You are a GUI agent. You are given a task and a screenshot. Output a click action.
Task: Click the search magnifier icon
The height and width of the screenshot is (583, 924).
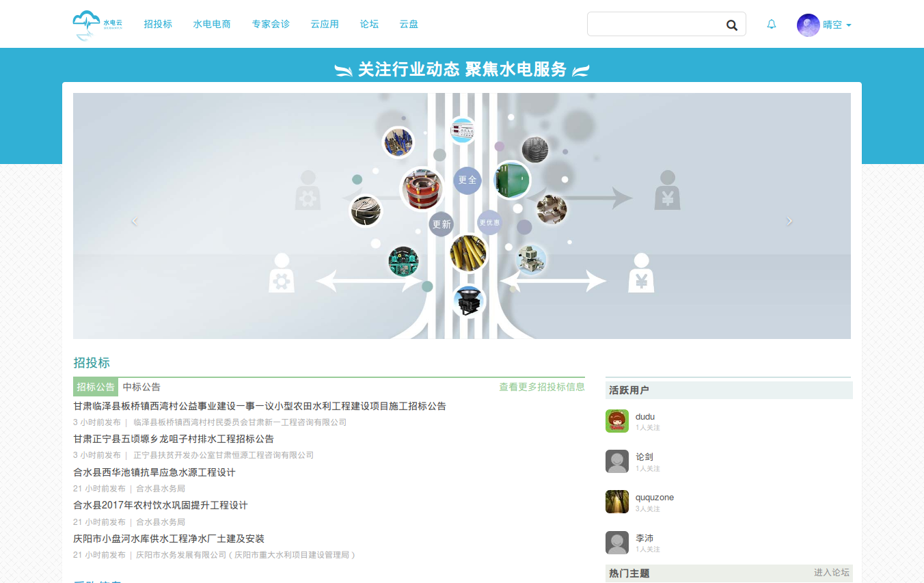(x=731, y=25)
